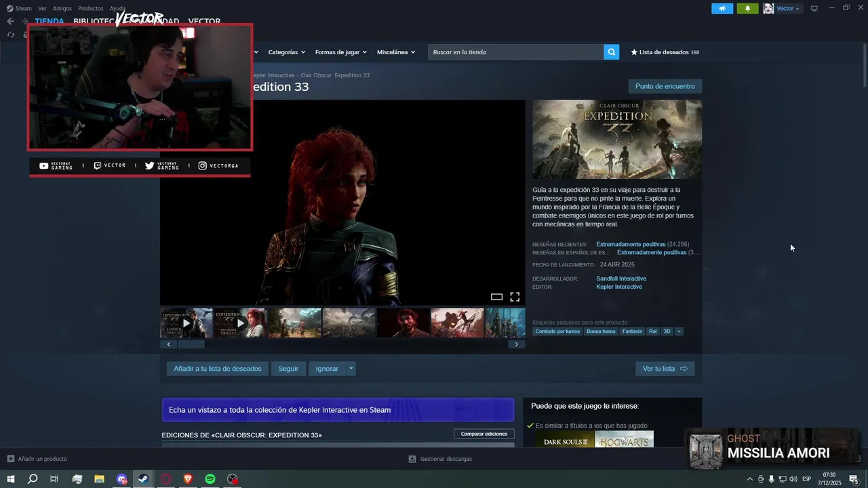Click the plus to add a tag
This screenshot has width=868, height=488.
pyautogui.click(x=679, y=331)
